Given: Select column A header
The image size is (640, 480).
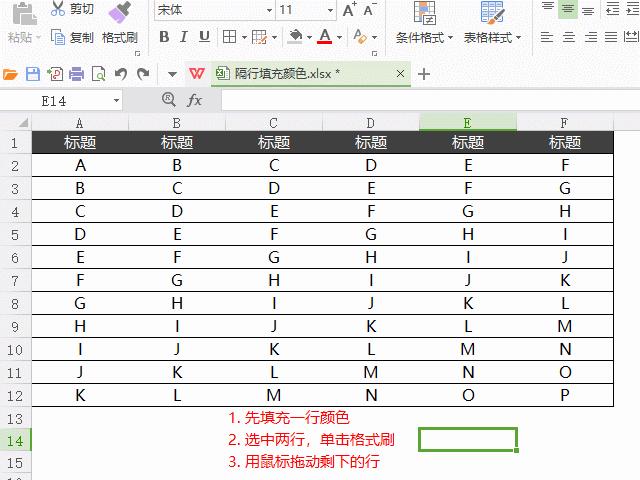Looking at the screenshot, I should tap(80, 123).
